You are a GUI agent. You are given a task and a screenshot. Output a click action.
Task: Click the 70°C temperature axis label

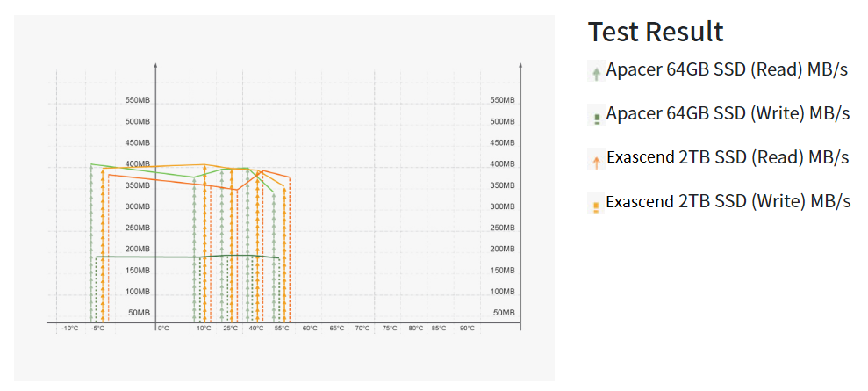click(362, 329)
